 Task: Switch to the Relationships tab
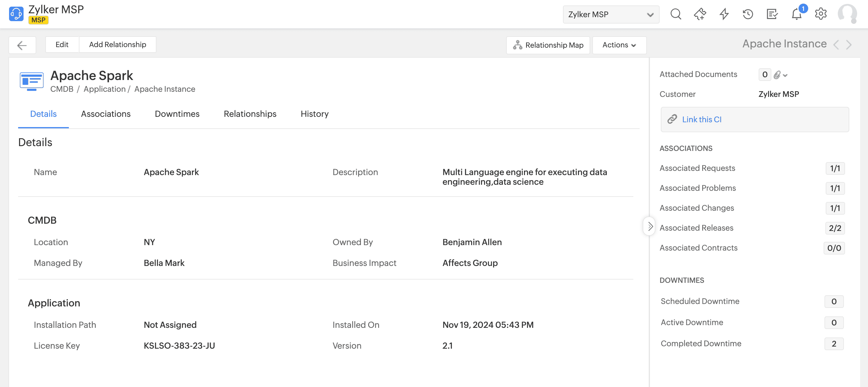pos(250,114)
